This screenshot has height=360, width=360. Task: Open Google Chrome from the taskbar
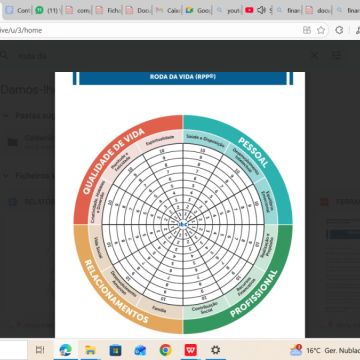pyautogui.click(x=166, y=350)
